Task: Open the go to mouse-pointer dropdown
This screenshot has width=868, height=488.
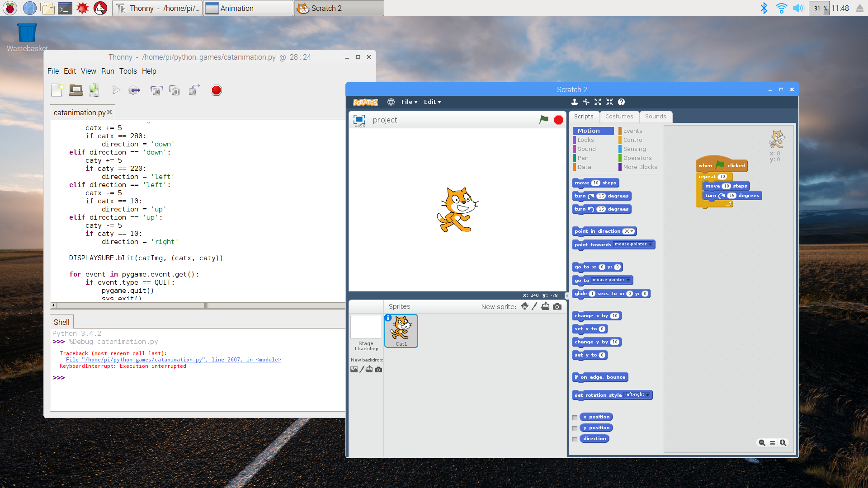Action: click(629, 280)
